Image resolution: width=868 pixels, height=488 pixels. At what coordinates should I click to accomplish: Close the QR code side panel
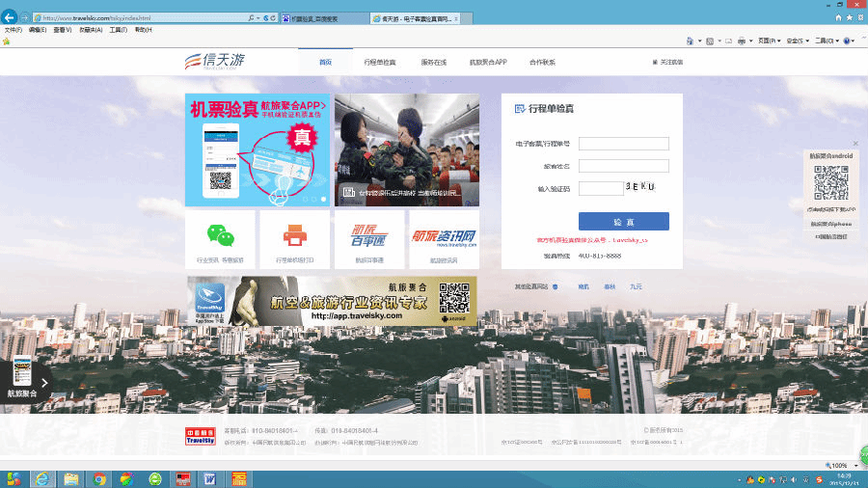click(854, 144)
